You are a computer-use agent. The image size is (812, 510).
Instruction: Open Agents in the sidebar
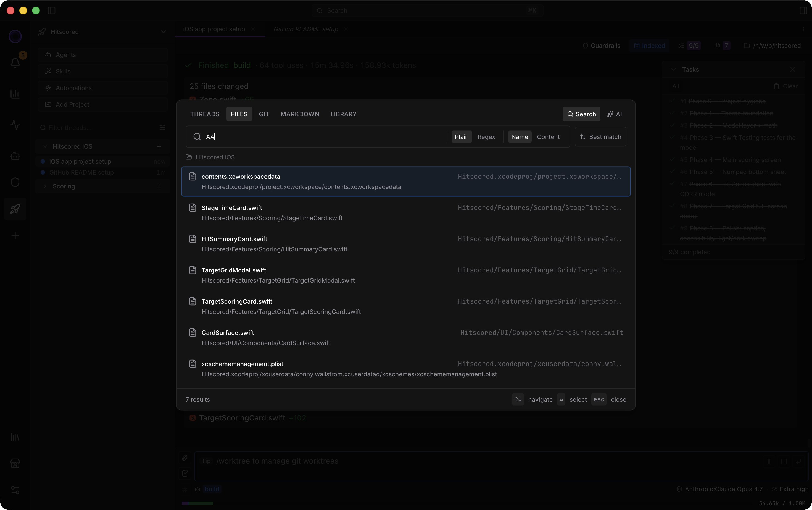pos(103,55)
